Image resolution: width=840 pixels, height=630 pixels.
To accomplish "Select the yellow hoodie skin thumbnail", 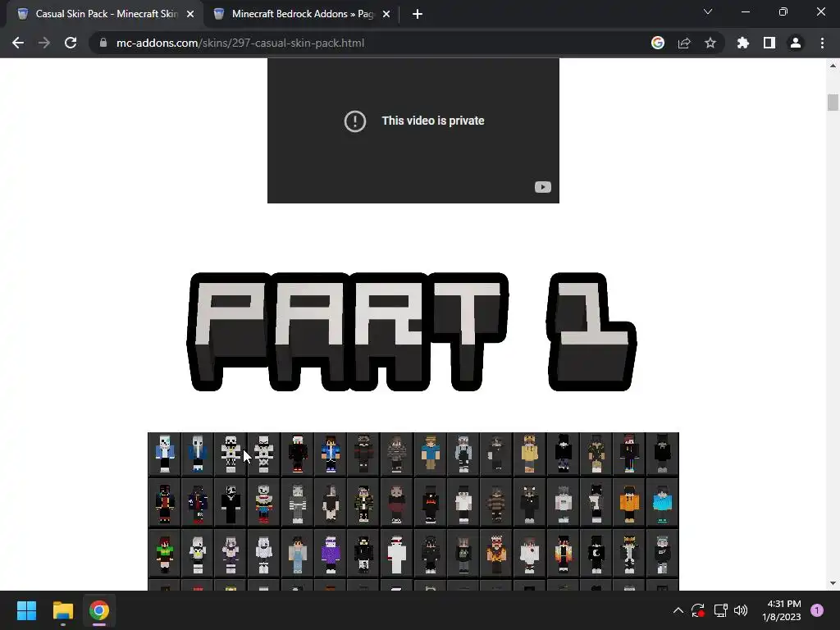I will pos(529,454).
